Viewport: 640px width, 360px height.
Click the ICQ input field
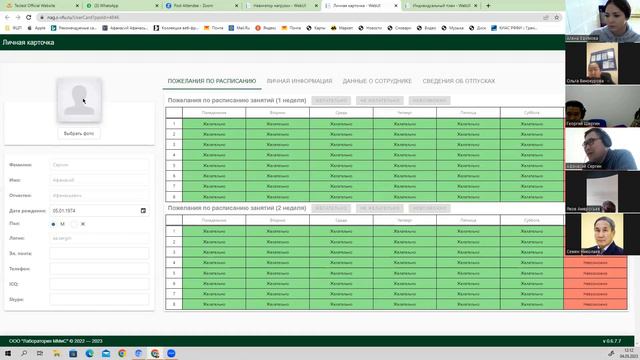coord(99,284)
